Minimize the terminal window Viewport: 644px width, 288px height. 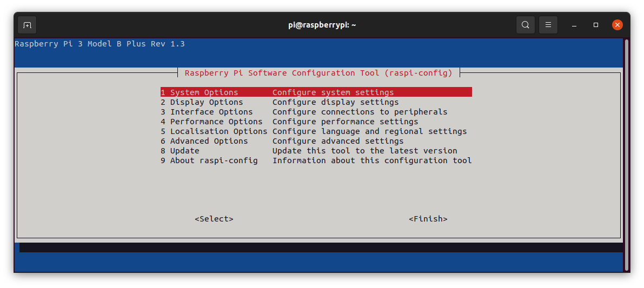point(574,25)
